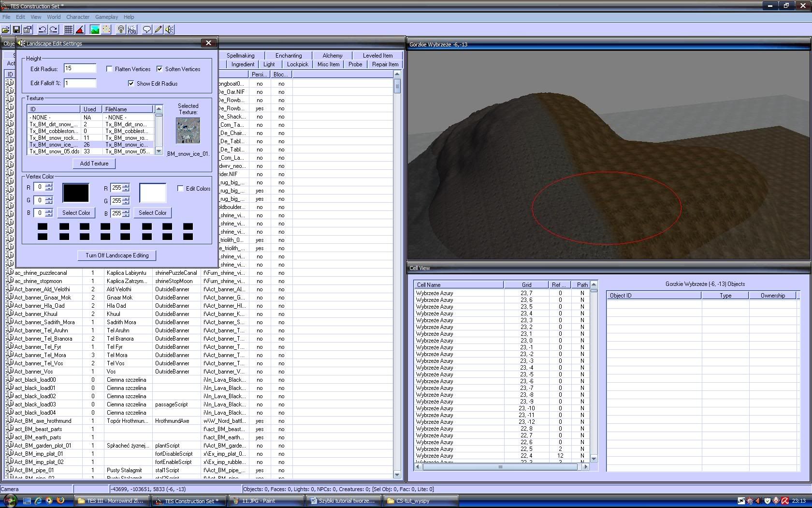Open the Gameplay menu
Image resolution: width=812 pixels, height=508 pixels.
click(x=107, y=17)
